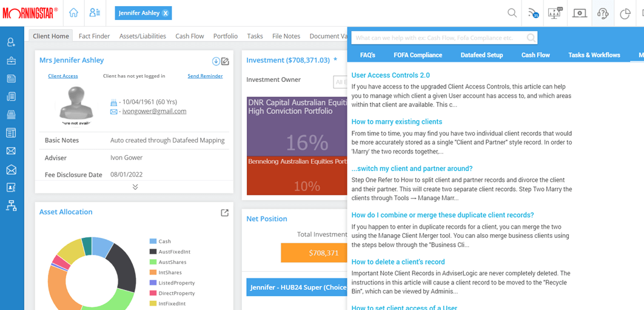Open the newspaper sidebar icon
Image resolution: width=644 pixels, height=310 pixels.
tap(12, 78)
